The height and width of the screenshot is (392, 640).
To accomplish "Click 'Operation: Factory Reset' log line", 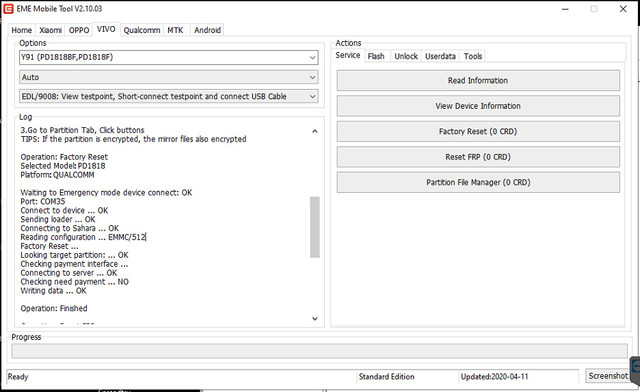I will coord(64,157).
